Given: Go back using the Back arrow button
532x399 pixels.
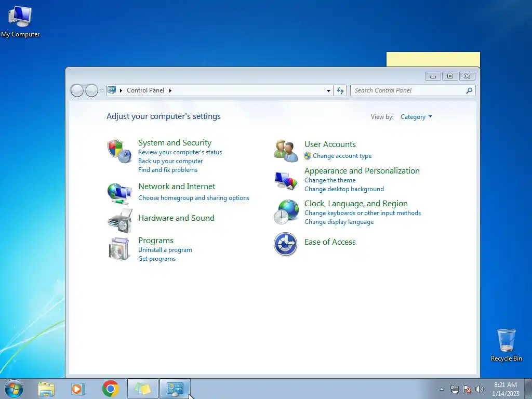Looking at the screenshot, I should [77, 90].
